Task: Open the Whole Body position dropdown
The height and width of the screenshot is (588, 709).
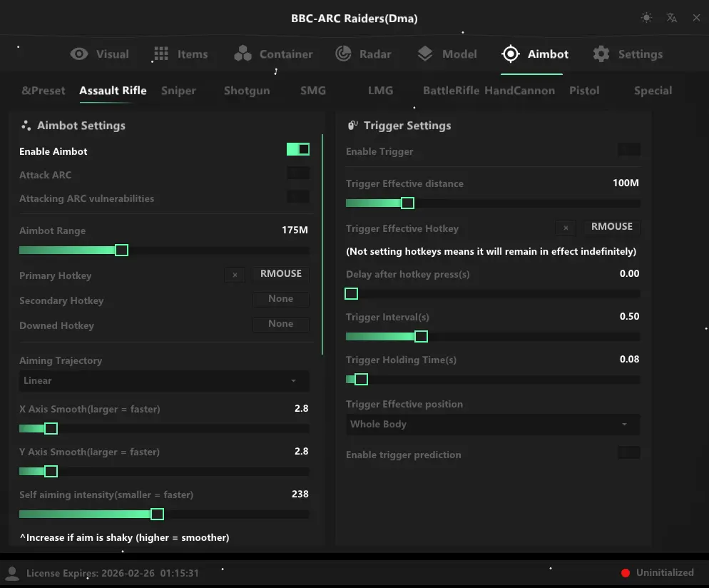Action: click(492, 425)
